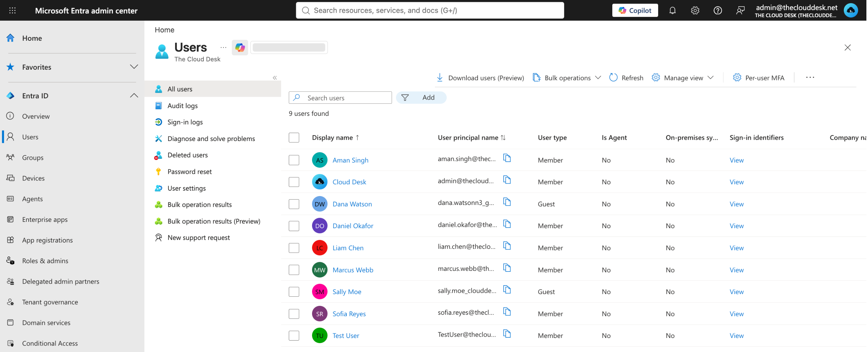Open the Bulk operations dropdown

pyautogui.click(x=567, y=78)
